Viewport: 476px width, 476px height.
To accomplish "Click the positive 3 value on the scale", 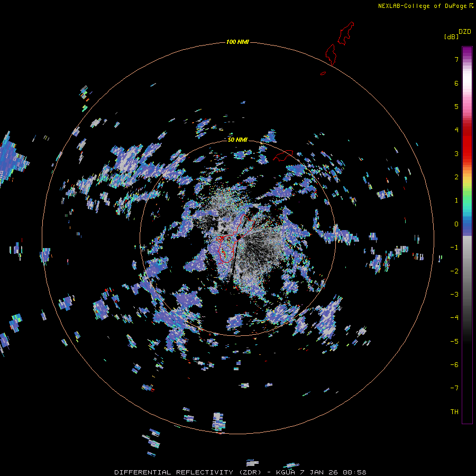I will pos(456,153).
